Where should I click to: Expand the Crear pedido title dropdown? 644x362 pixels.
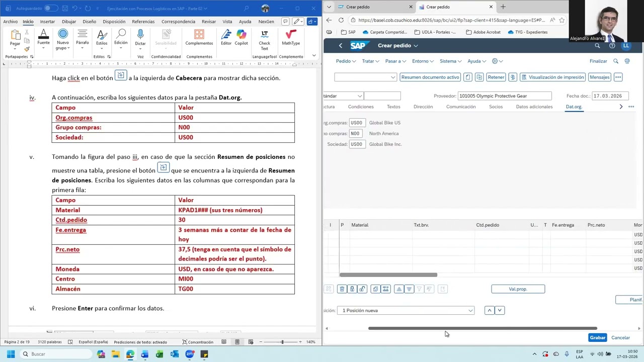[x=416, y=45]
